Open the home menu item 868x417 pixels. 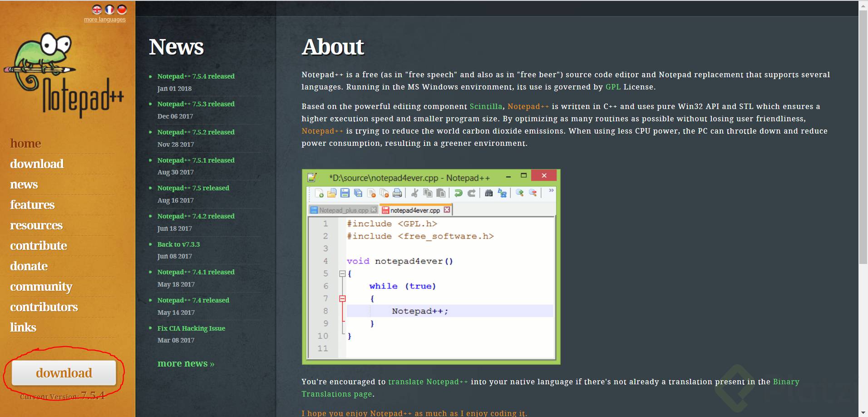click(x=25, y=144)
